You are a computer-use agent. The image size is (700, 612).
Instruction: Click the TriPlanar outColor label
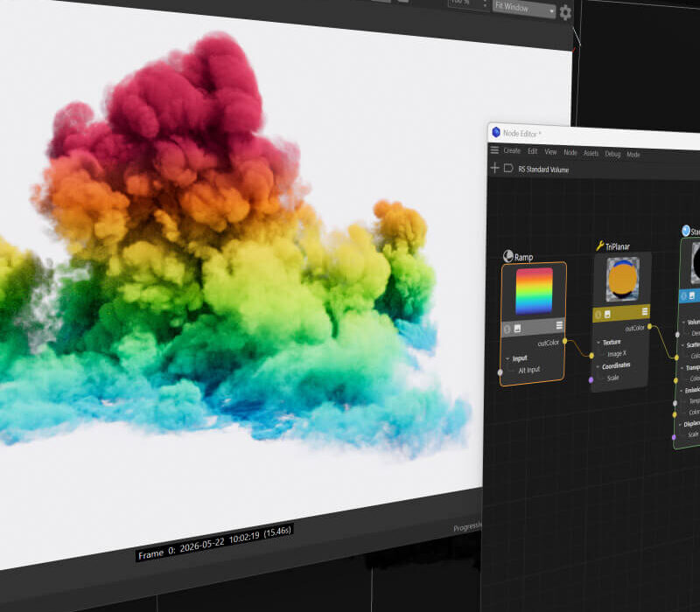click(x=635, y=329)
